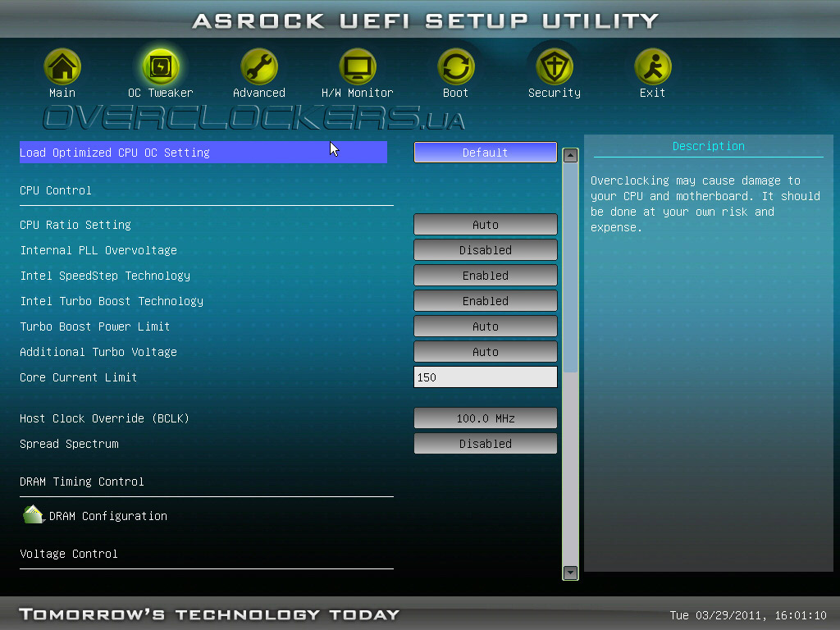Viewport: 840px width, 630px height.
Task: Toggle Intel SpeedStep Technology Enabled value
Action: click(x=486, y=276)
